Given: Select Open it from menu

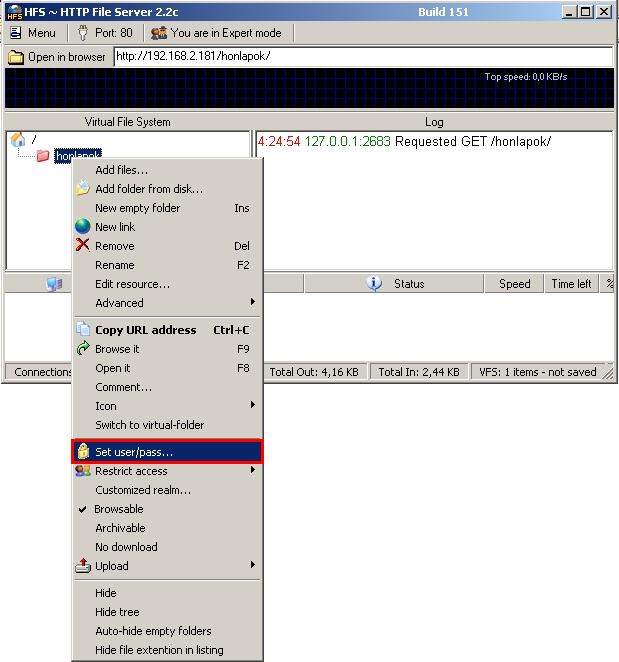Looking at the screenshot, I should point(167,368).
